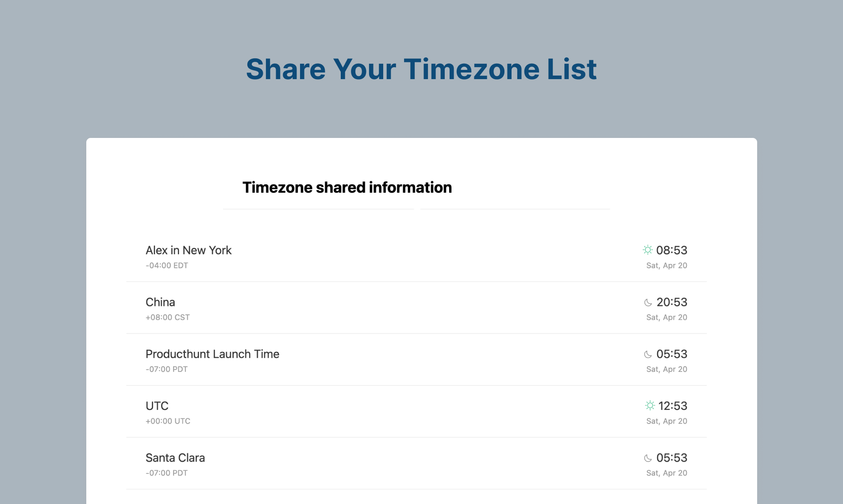Click the +00:00 UTC offset label
The height and width of the screenshot is (504, 843).
pos(168,421)
